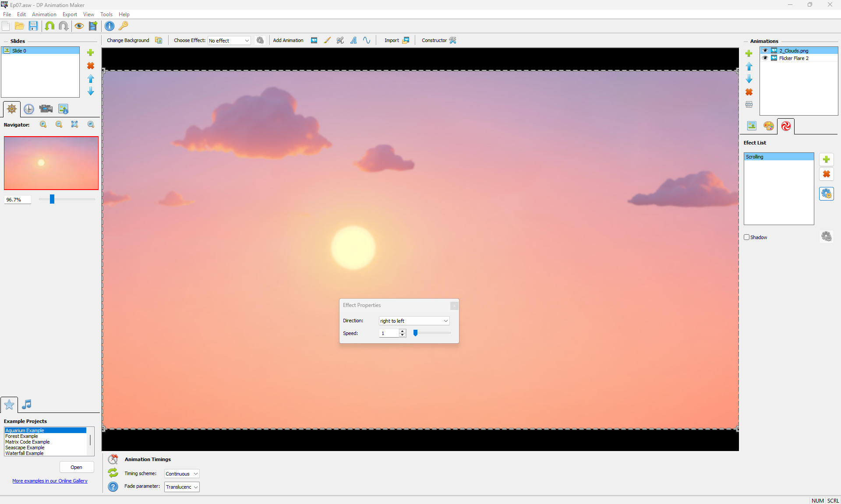Open the Timing scheme dropdown

(x=182, y=474)
